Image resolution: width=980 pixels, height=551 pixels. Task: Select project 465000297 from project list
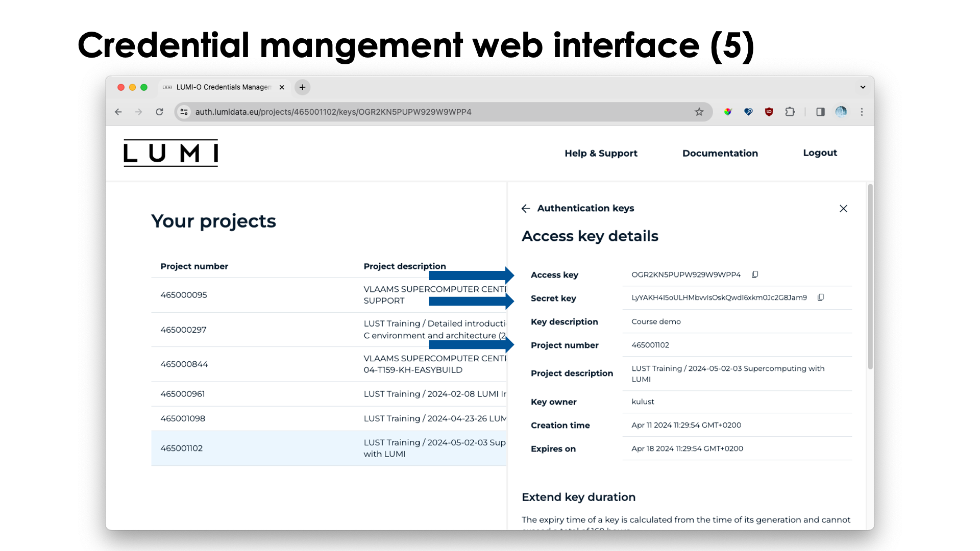[x=183, y=329]
